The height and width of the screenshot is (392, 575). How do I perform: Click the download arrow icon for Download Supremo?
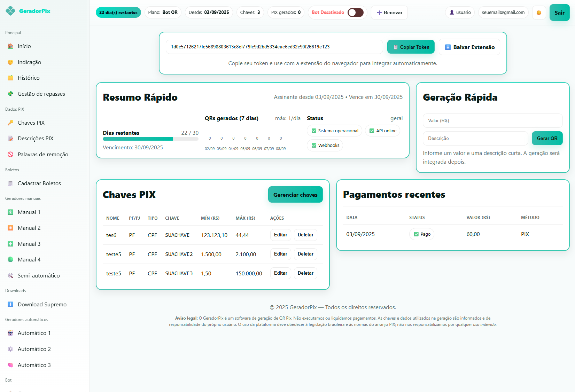[10, 305]
